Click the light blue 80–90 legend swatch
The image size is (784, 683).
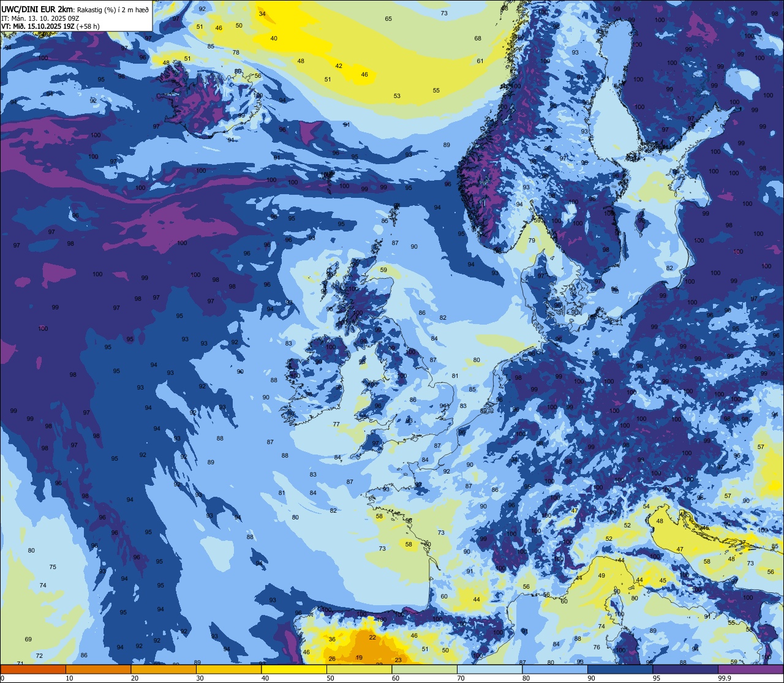pos(555,669)
